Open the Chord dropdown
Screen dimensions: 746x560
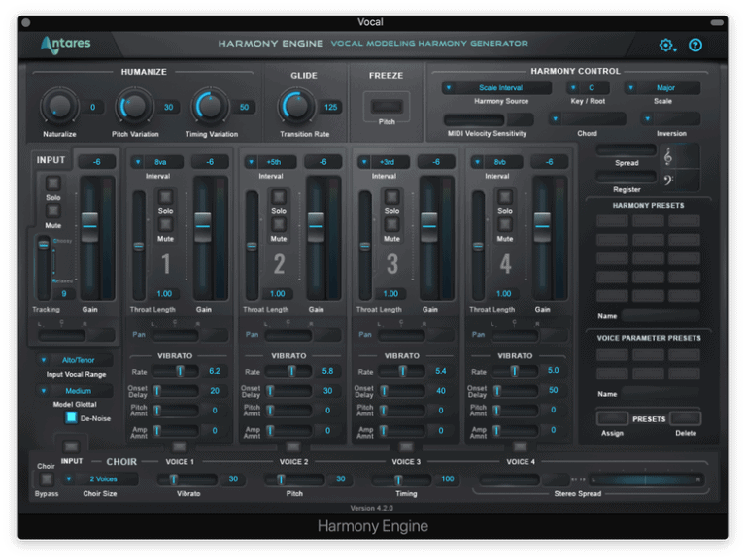pos(587,118)
